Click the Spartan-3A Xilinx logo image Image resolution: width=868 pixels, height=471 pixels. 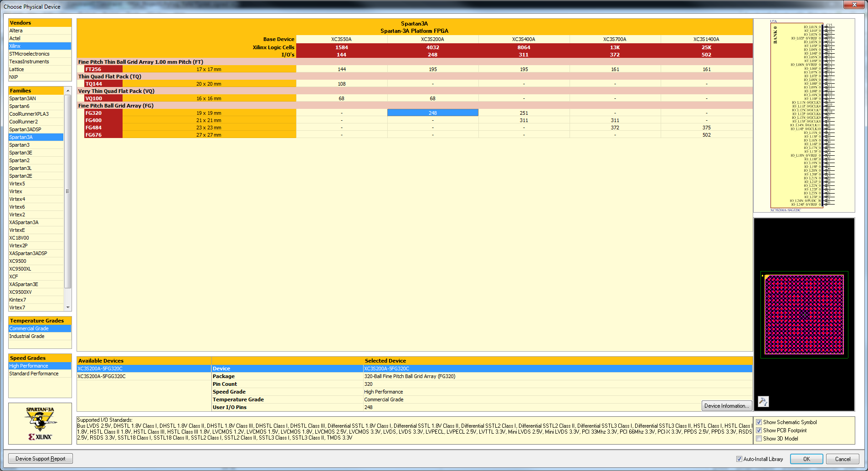(40, 424)
